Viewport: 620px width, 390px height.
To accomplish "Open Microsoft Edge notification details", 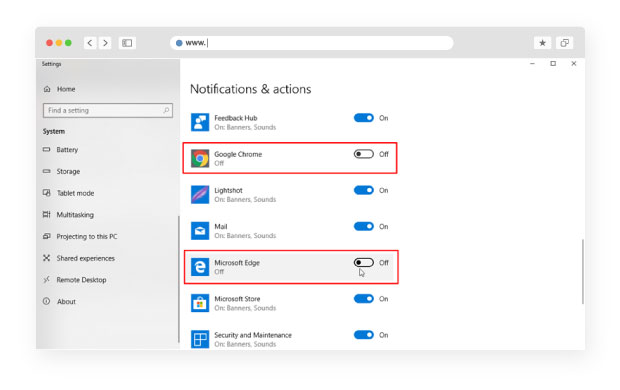I will [x=291, y=267].
